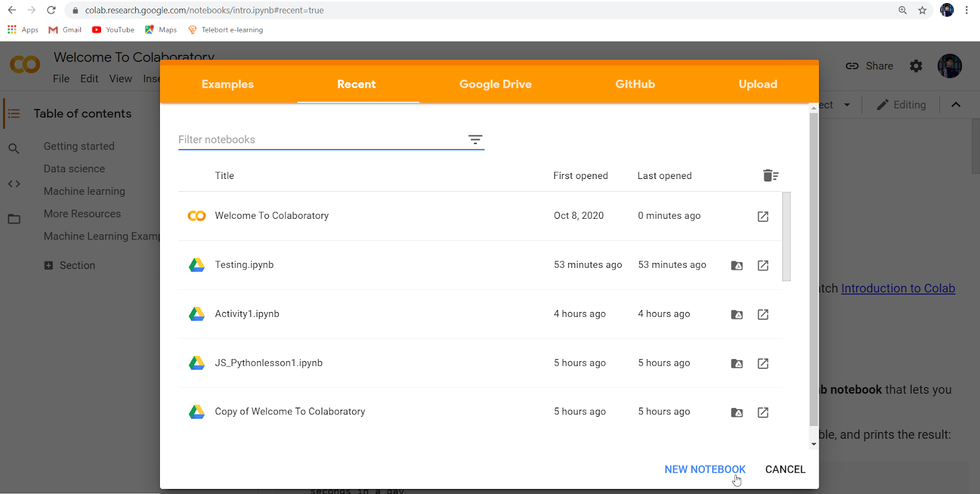Switch to the Google Drive tab

[495, 85]
